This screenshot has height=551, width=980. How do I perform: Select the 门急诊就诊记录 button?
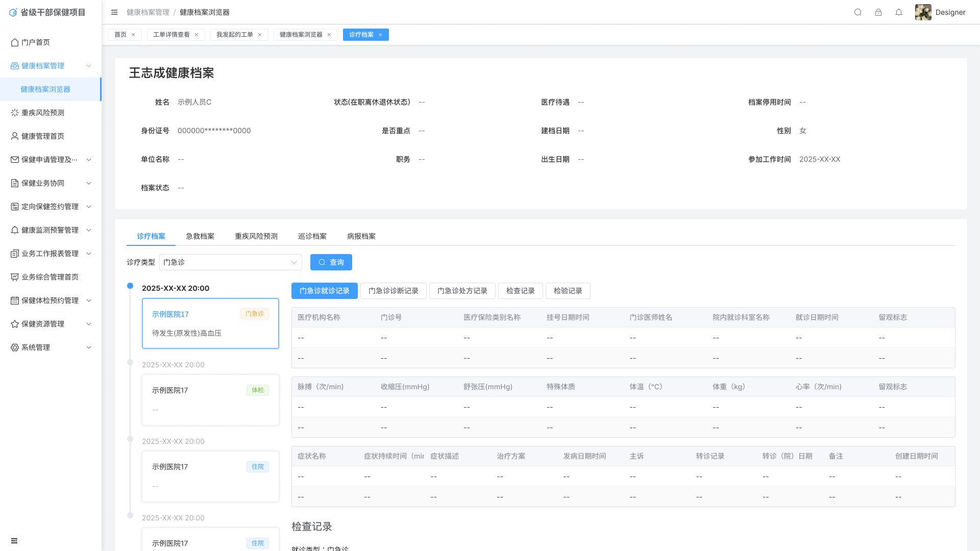point(325,291)
